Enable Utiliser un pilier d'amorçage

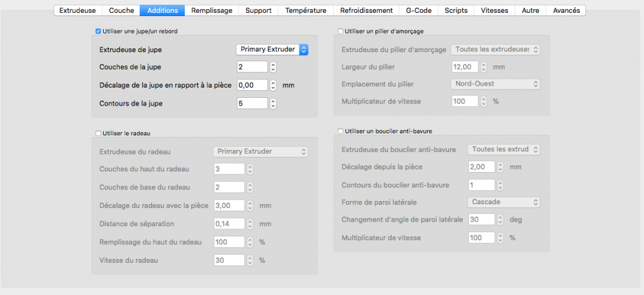click(x=341, y=31)
